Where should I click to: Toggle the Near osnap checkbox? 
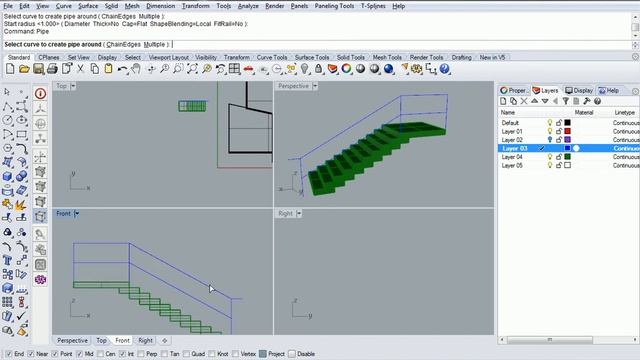click(x=31, y=354)
